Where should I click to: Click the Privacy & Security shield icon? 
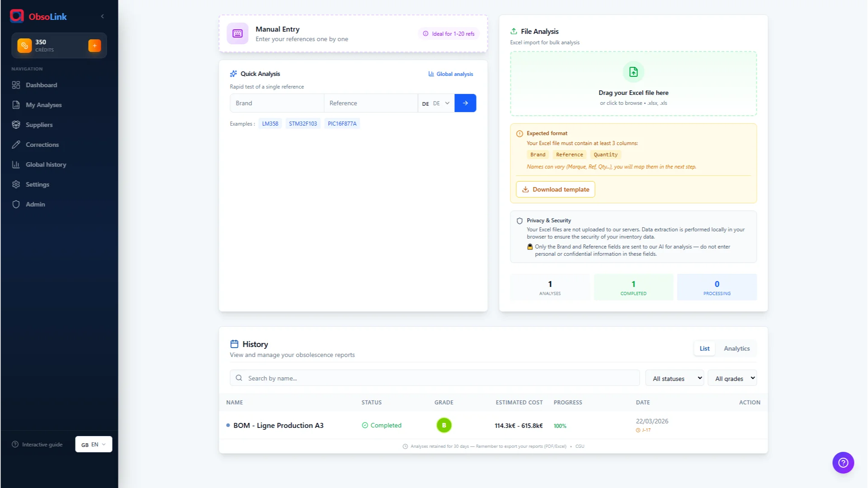(519, 221)
